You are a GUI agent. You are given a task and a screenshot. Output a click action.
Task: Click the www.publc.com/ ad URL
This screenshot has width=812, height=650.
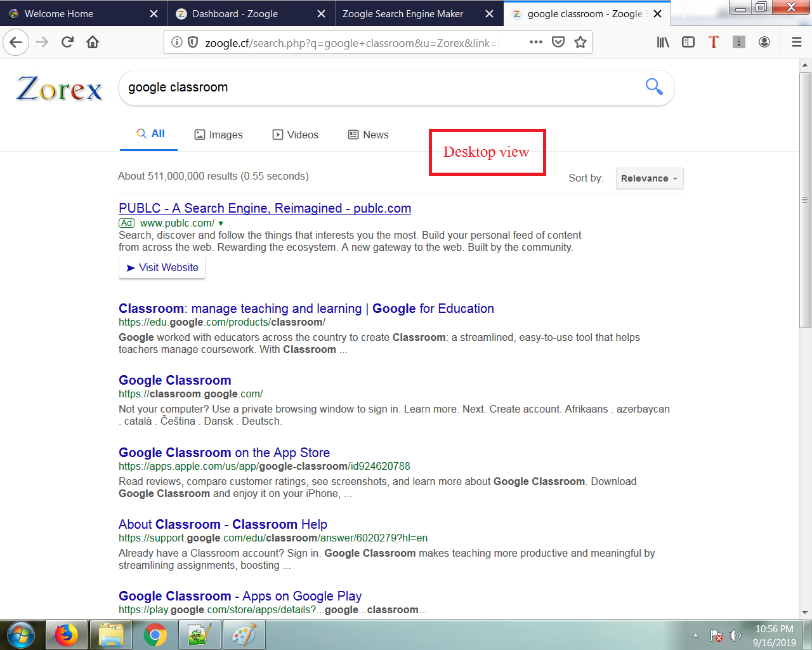click(177, 223)
